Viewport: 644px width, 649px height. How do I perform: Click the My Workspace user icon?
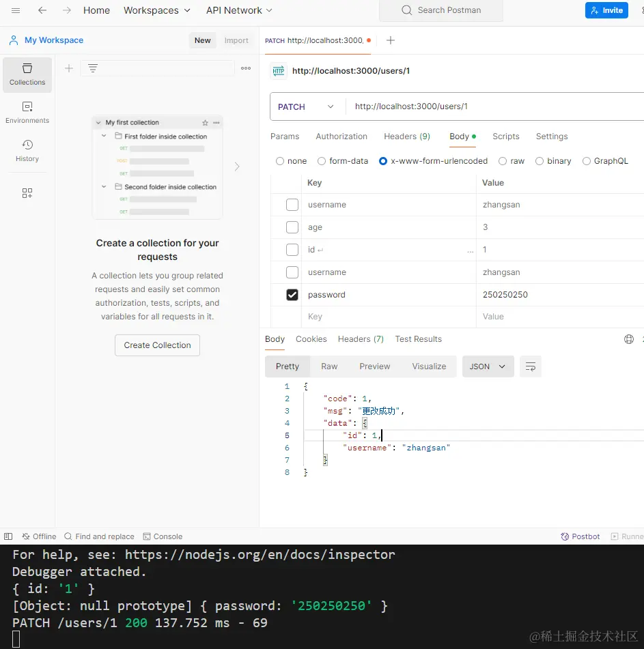tap(14, 40)
